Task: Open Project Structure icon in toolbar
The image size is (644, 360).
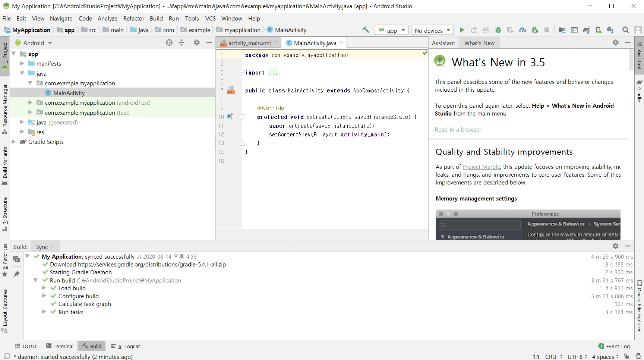Action: 562,30
